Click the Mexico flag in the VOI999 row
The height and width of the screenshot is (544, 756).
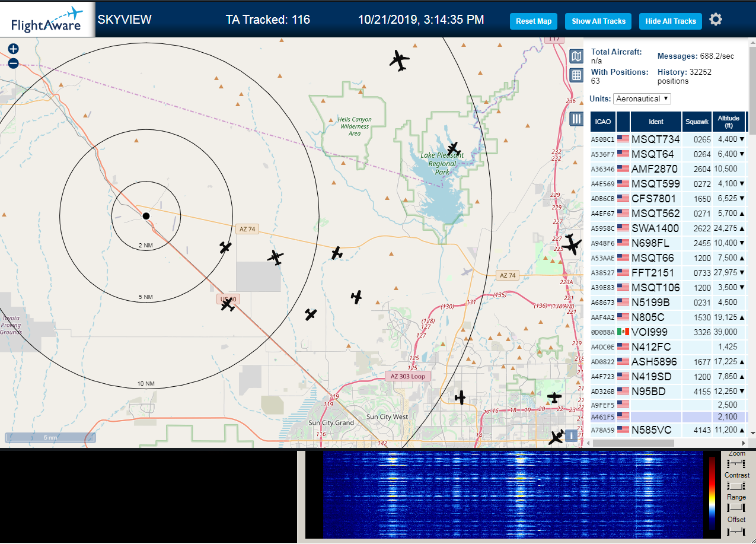pyautogui.click(x=623, y=332)
